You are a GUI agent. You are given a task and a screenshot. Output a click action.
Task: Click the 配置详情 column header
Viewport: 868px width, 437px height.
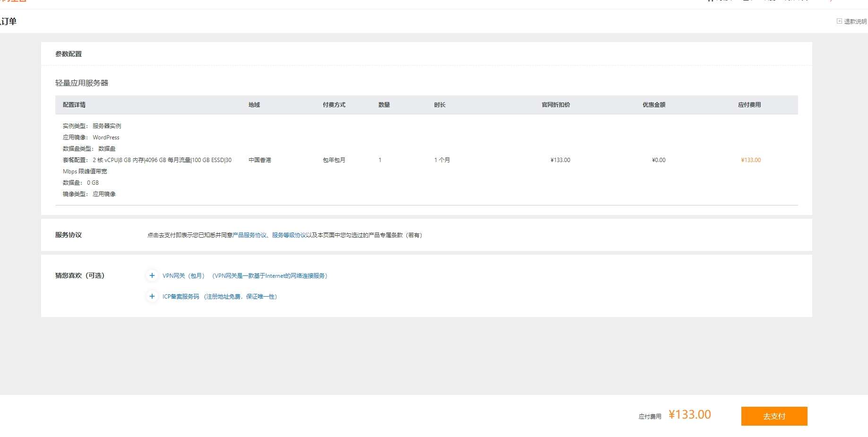(74, 105)
